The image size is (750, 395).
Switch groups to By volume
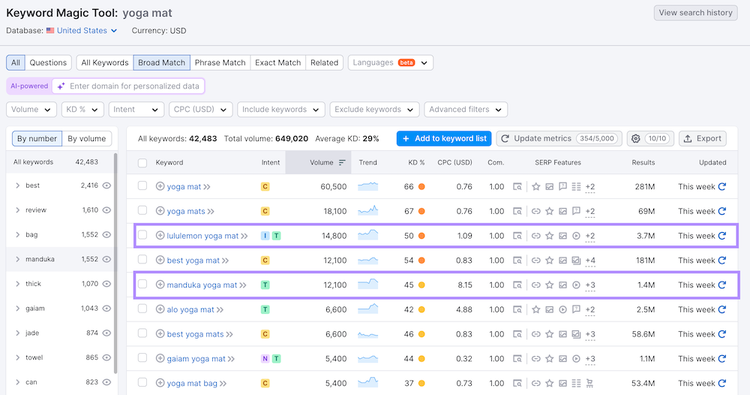(x=87, y=139)
